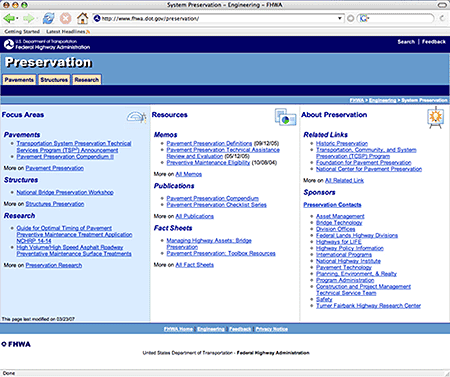Click the All Publications link
This screenshot has height=377, width=450.
(195, 216)
